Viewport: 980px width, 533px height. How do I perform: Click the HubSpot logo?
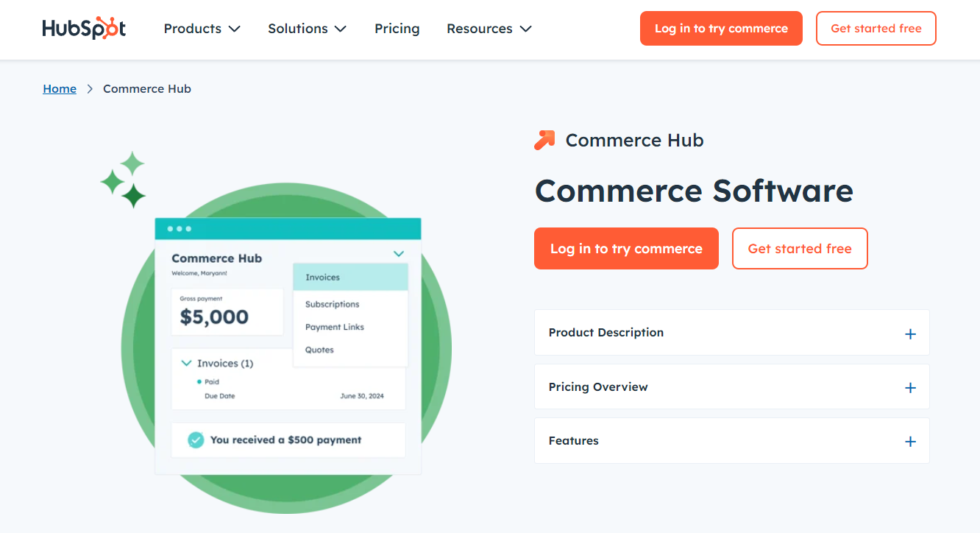(x=83, y=27)
